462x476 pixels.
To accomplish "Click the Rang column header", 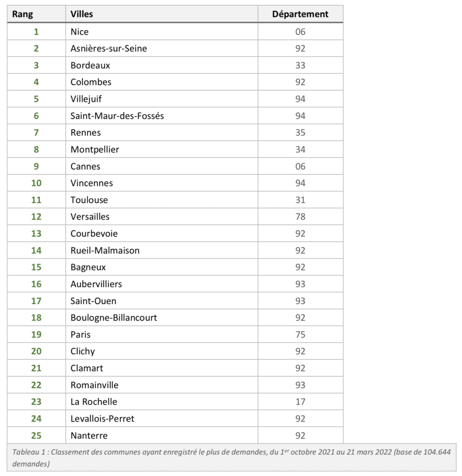I will (x=22, y=14).
